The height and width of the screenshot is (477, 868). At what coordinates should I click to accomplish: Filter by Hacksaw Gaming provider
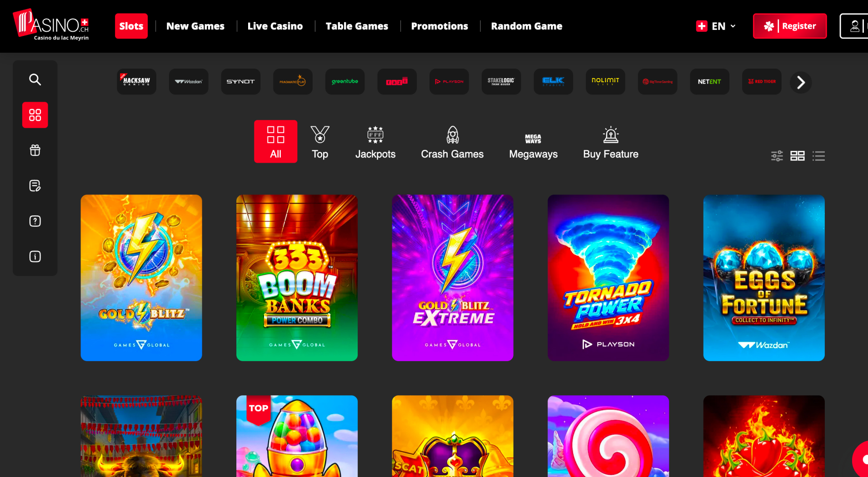coord(136,82)
